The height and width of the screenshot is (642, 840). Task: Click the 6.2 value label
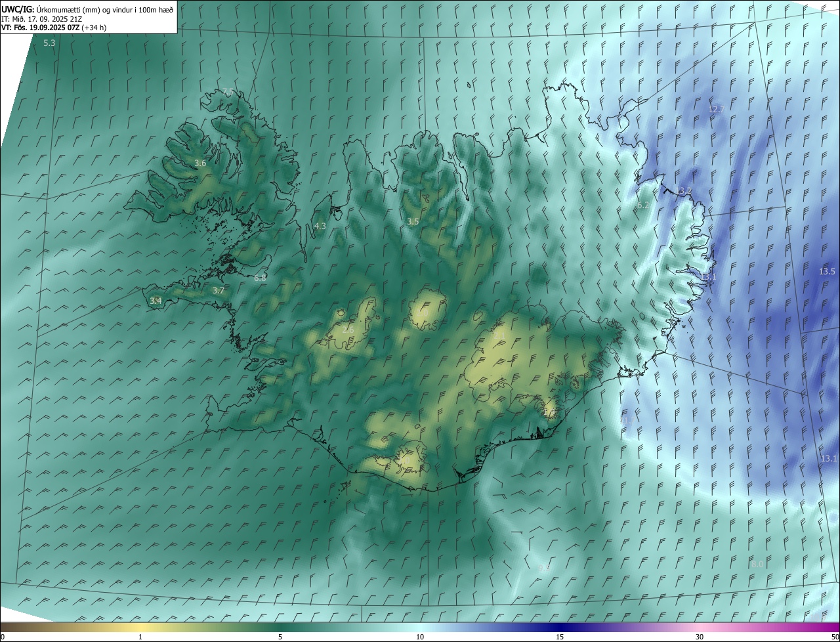click(643, 205)
